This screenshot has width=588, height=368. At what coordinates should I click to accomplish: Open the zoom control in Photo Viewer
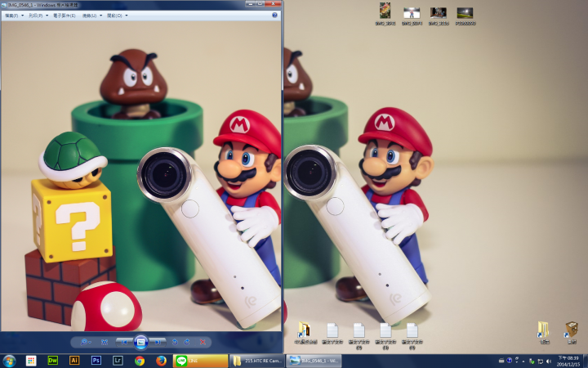85,342
